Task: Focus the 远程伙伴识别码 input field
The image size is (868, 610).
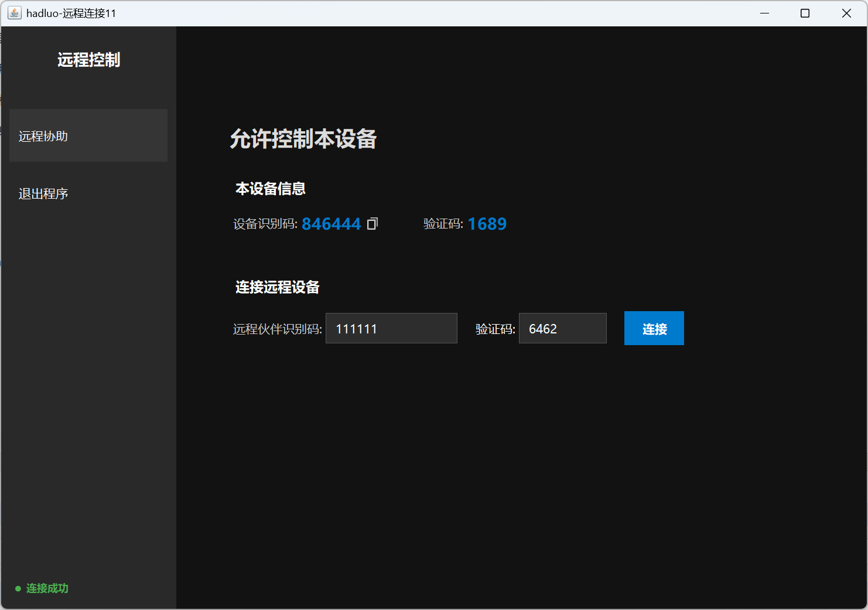Action: [391, 328]
